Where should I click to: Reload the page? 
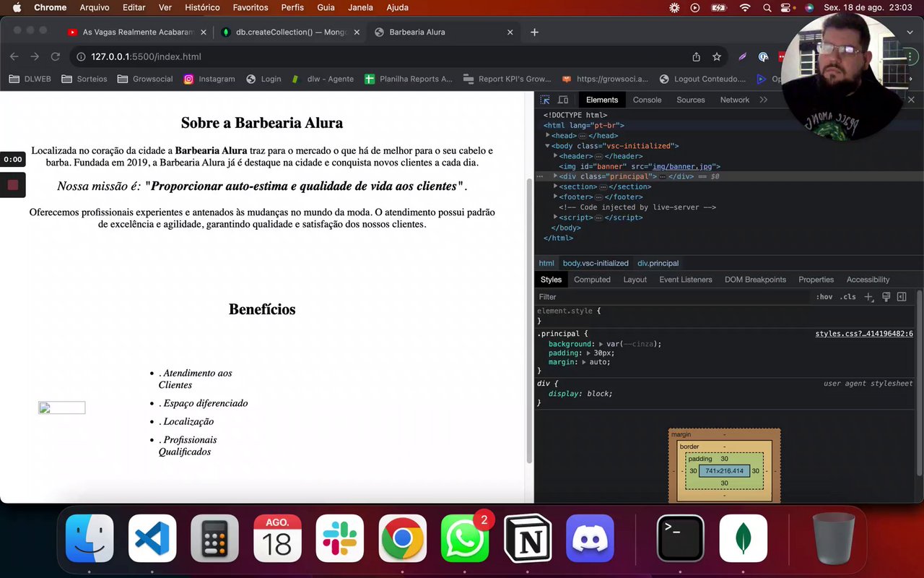[55, 56]
